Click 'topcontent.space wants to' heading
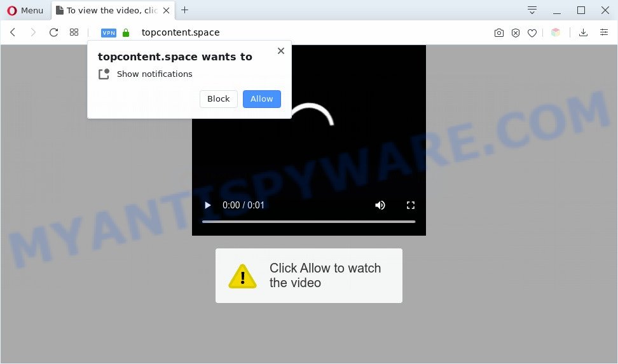This screenshot has width=618, height=364. [x=175, y=57]
